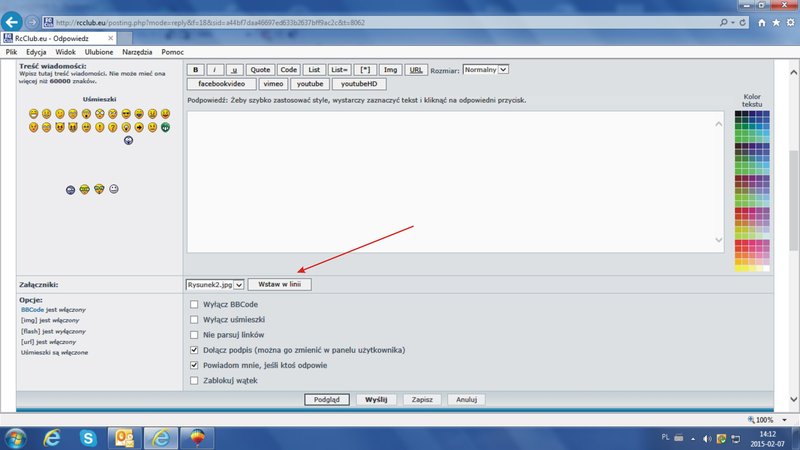Open the hot air balloon app in the taskbar
Screen dimensions: 800x450
coord(197,438)
